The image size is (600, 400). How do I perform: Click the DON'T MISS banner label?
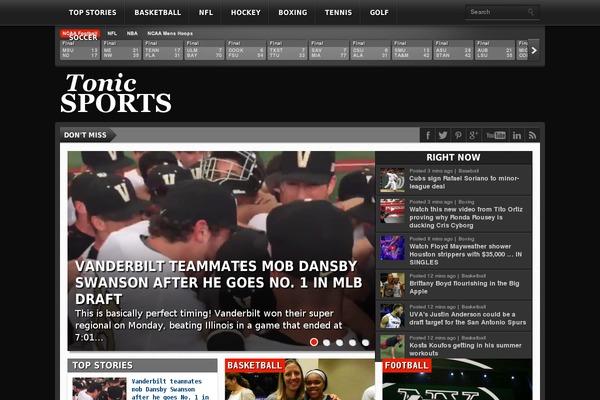[85, 135]
